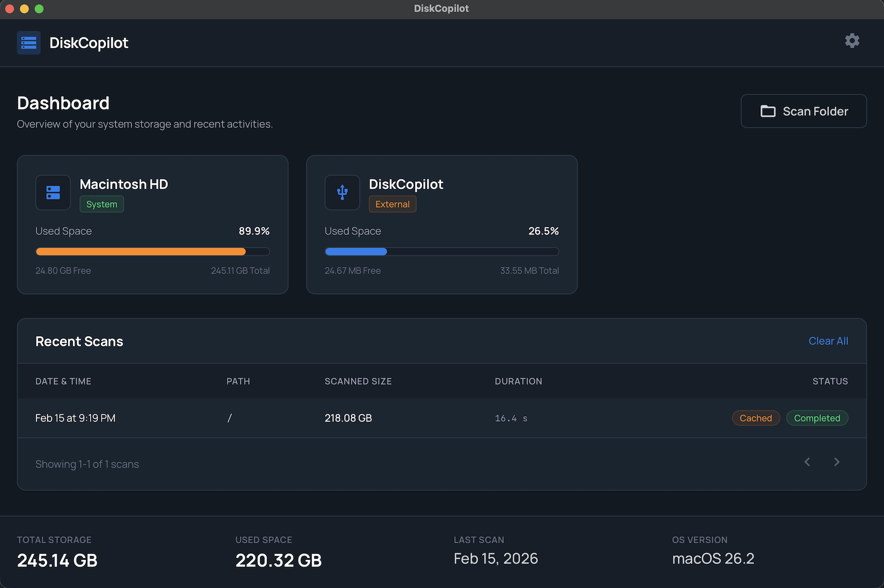Select the scan entry for Feb 15
The image size is (884, 588).
click(75, 418)
